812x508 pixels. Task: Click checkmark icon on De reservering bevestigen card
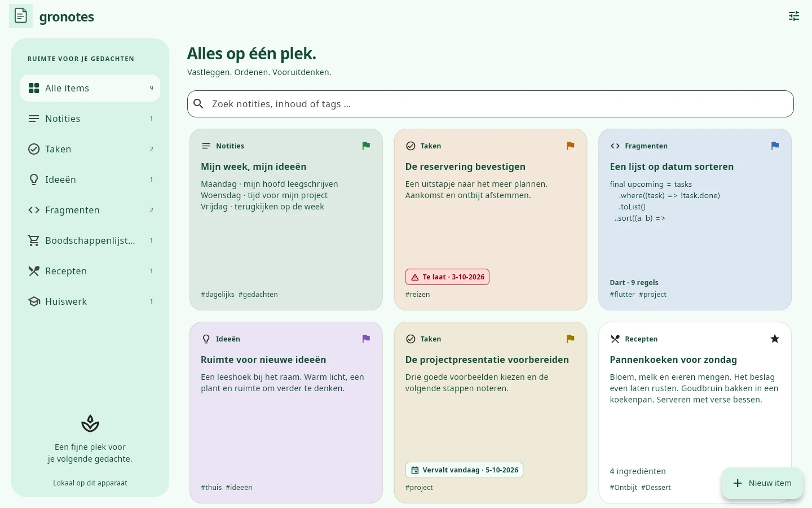click(x=411, y=146)
